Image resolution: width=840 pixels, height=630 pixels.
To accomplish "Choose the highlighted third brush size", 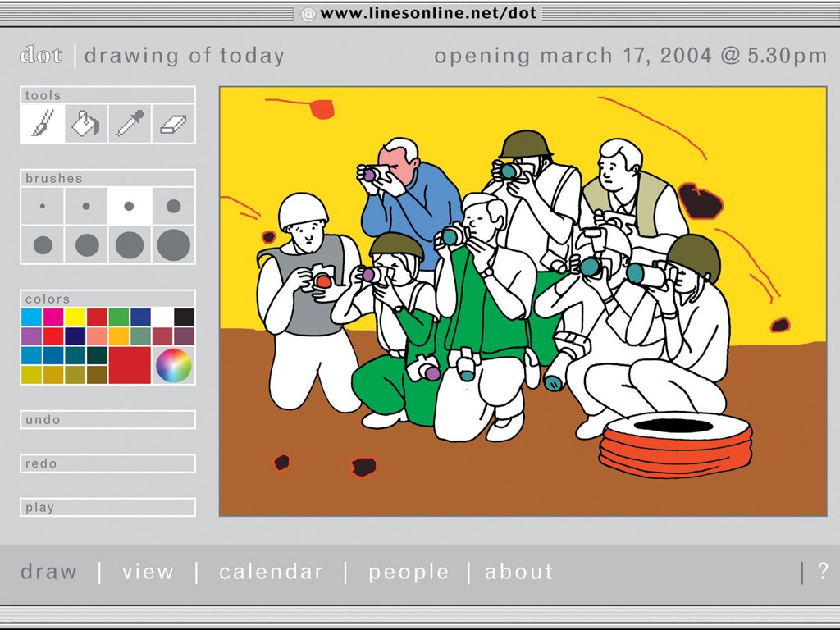I will pyautogui.click(x=129, y=206).
